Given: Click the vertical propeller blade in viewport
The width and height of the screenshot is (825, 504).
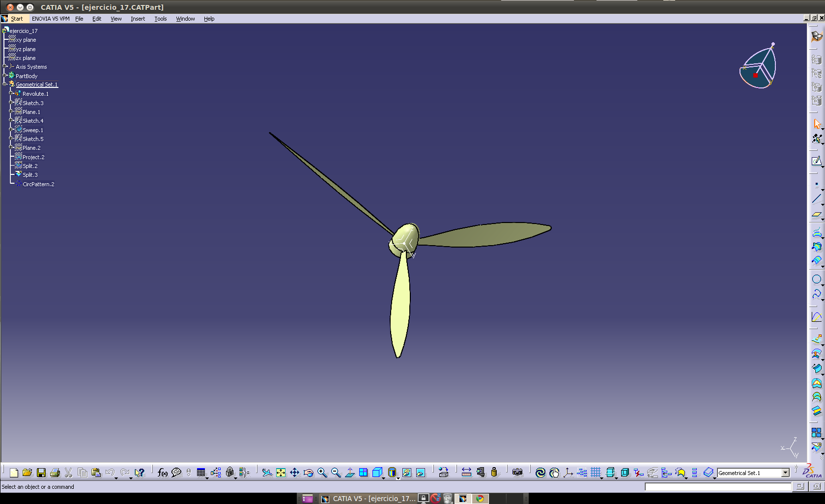Looking at the screenshot, I should tap(400, 305).
